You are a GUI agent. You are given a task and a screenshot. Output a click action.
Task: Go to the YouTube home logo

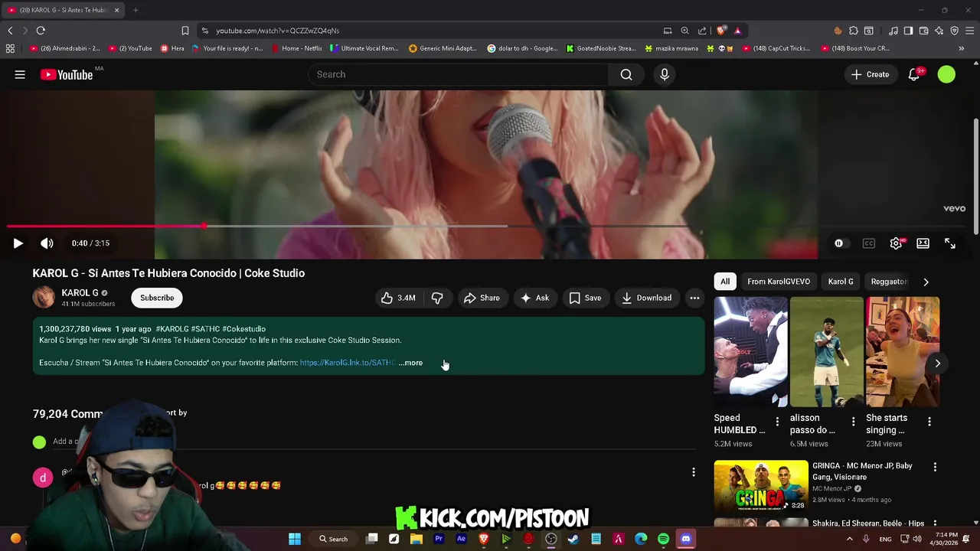coord(67,74)
